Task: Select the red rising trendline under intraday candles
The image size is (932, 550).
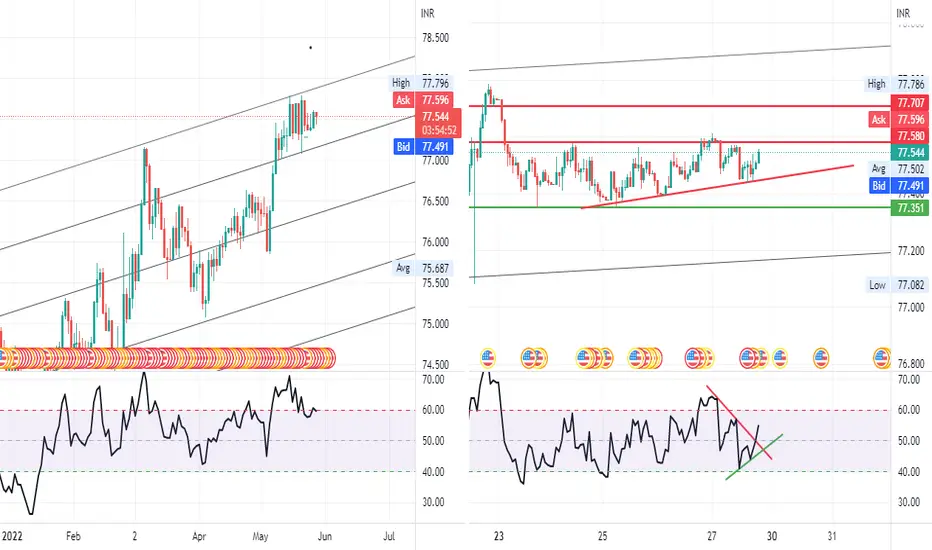Action: 717,187
